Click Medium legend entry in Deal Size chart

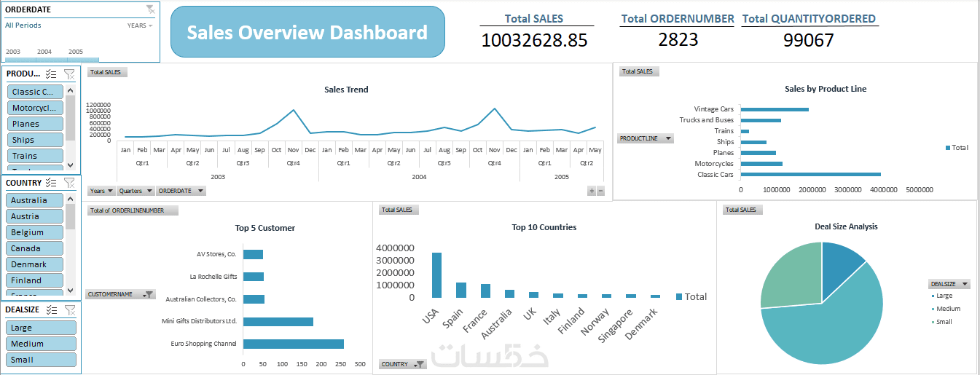tap(946, 309)
